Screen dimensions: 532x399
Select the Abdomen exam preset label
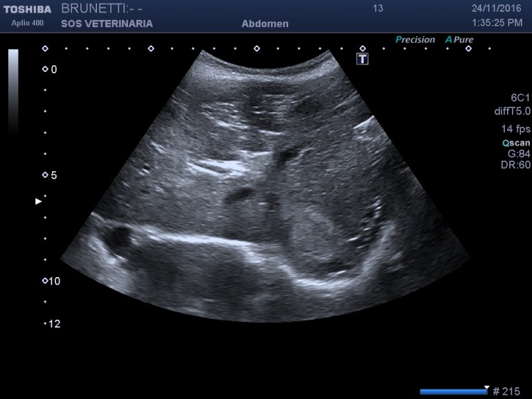[x=265, y=24]
